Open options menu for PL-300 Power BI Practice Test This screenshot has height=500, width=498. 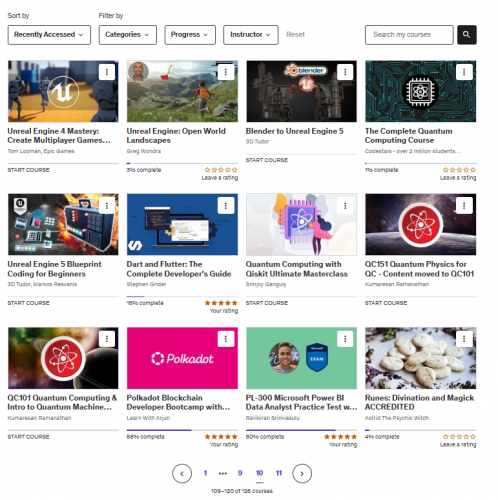pos(345,339)
